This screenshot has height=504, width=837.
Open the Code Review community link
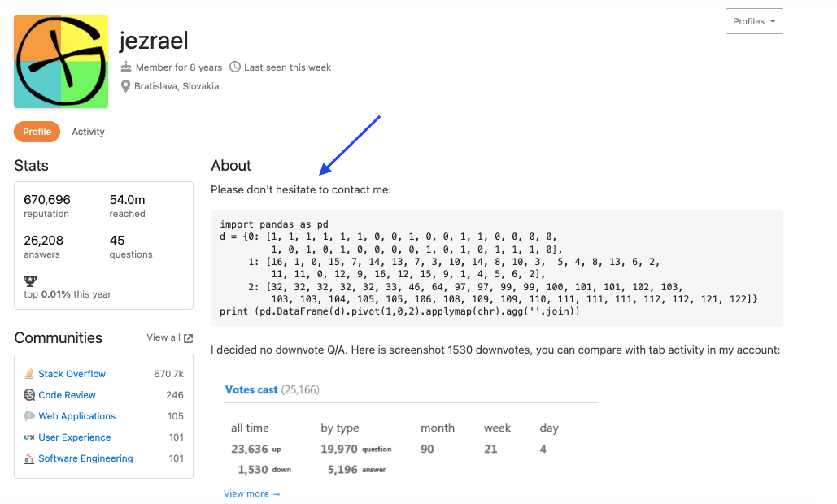point(67,395)
